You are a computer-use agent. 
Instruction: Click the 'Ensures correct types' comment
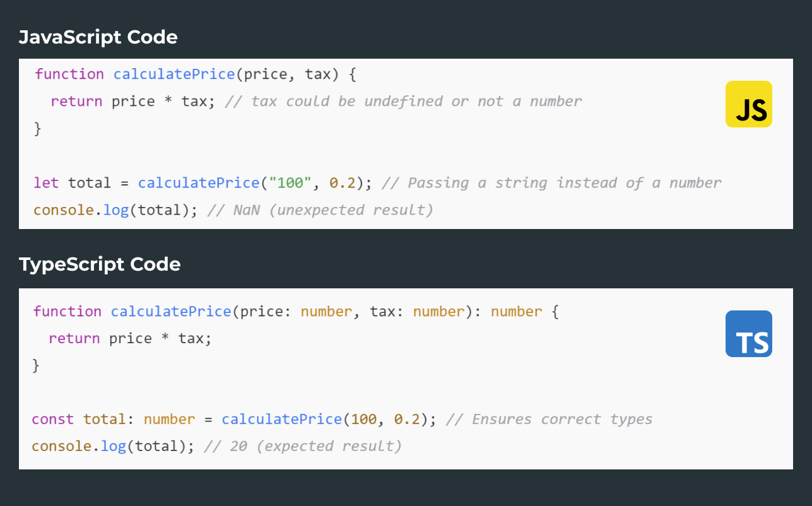pos(550,420)
